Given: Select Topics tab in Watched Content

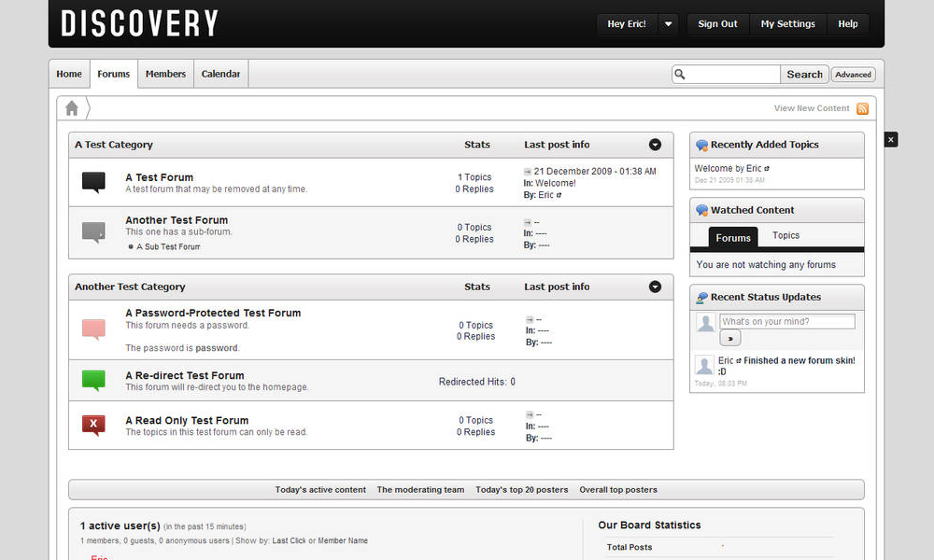Looking at the screenshot, I should pos(785,236).
